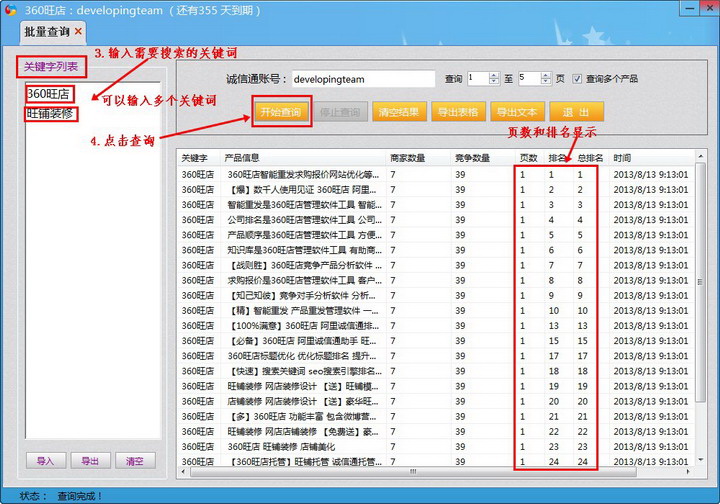Select row 360旺店标题优化 优化标题排名
The height and width of the screenshot is (504, 720).
[x=436, y=357]
